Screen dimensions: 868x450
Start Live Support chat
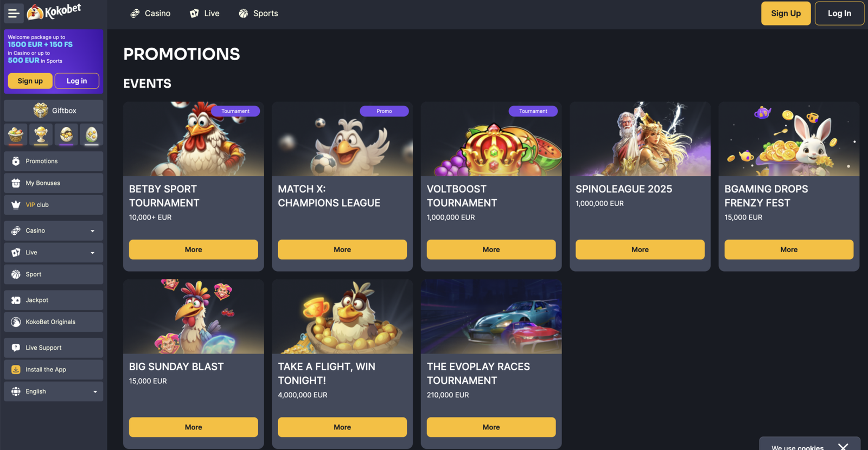(x=54, y=348)
